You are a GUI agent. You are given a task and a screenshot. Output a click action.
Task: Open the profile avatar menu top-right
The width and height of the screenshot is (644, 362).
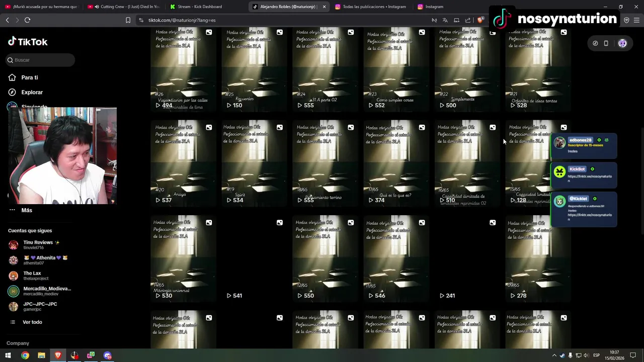pos(622,43)
